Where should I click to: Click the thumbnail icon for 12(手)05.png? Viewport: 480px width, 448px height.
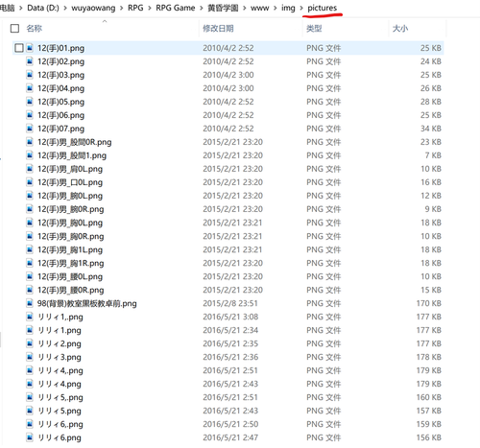coord(30,102)
